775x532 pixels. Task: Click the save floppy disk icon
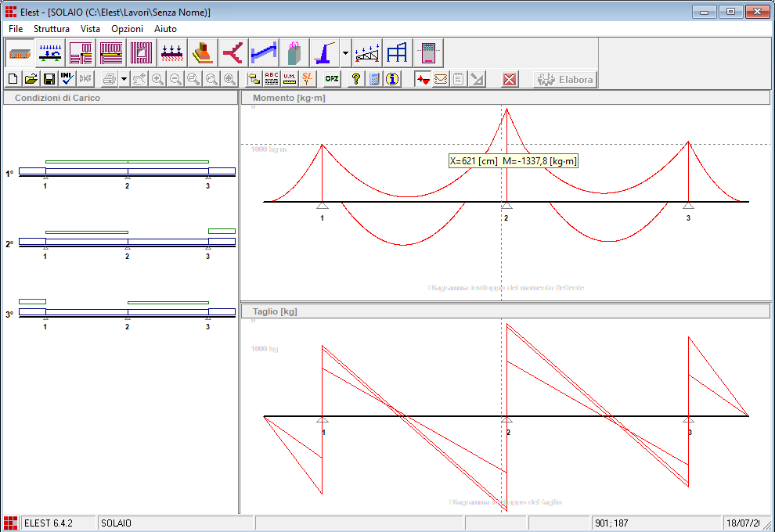[x=49, y=79]
